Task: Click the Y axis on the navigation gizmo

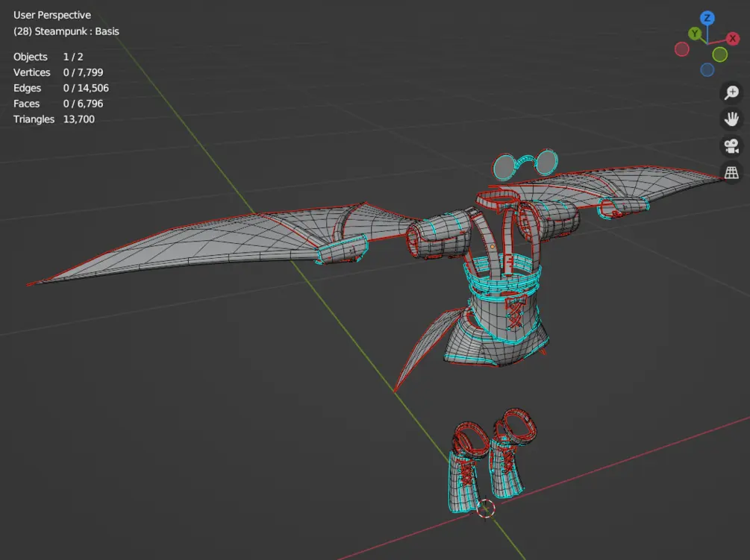Action: [x=695, y=34]
